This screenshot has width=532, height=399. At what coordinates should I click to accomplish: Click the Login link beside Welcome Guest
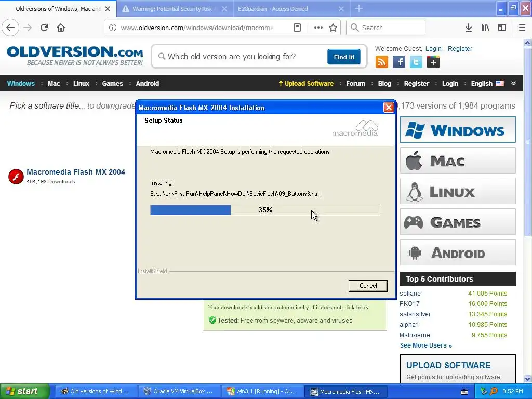pyautogui.click(x=433, y=48)
